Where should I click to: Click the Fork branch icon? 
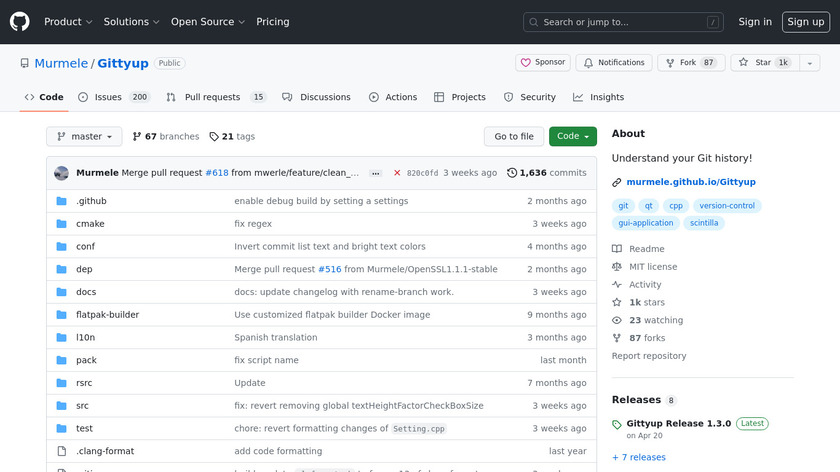click(x=670, y=63)
